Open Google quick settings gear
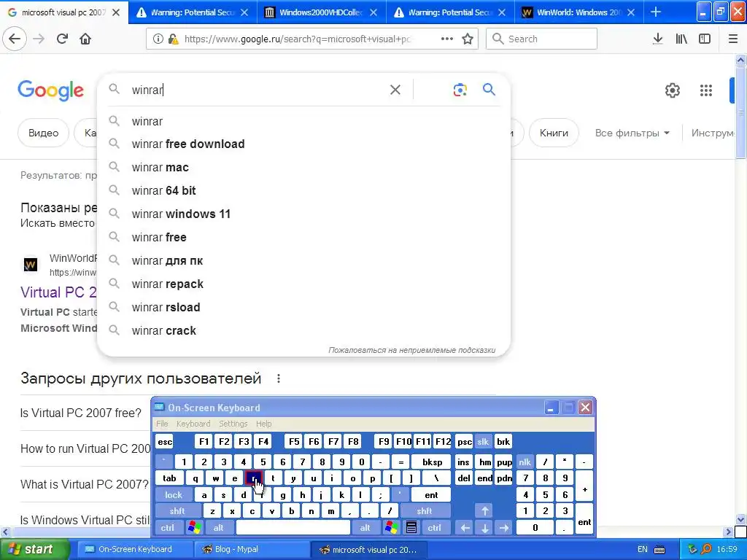The image size is (747, 560). point(672,90)
